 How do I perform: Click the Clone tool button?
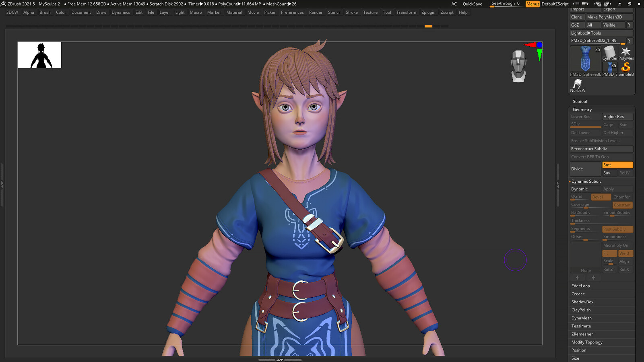tap(577, 17)
